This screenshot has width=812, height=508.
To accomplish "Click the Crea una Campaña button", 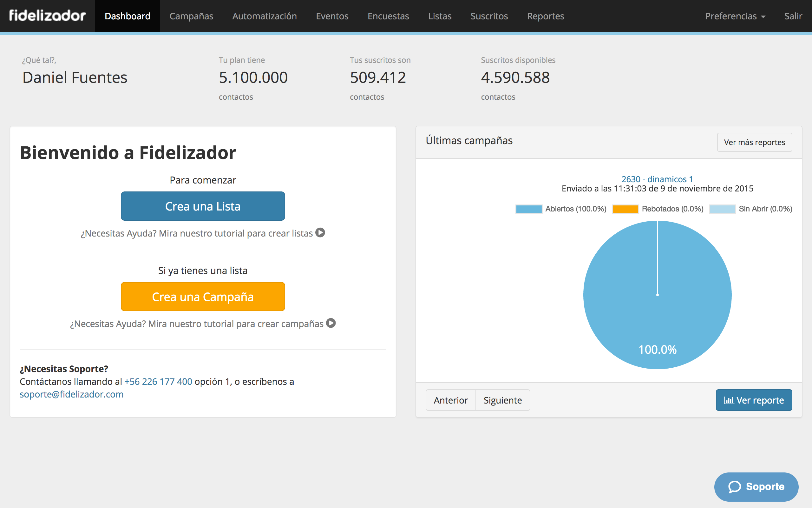I will (x=203, y=296).
